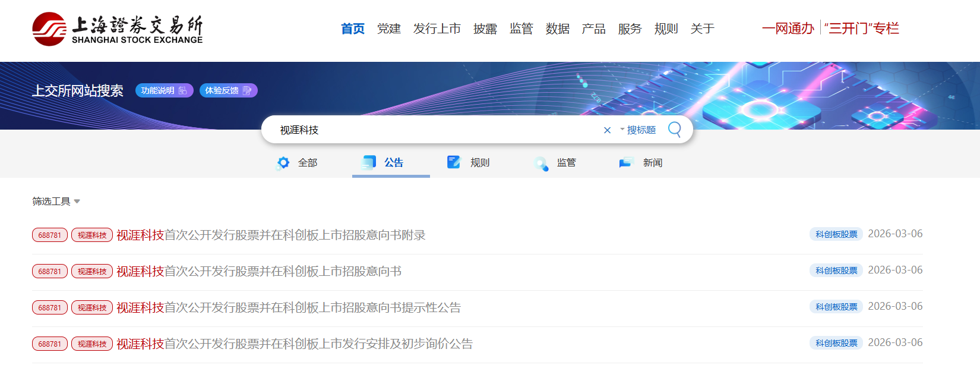The image size is (980, 371).
Task: Click the 新闻 tab icon
Action: coord(625,163)
